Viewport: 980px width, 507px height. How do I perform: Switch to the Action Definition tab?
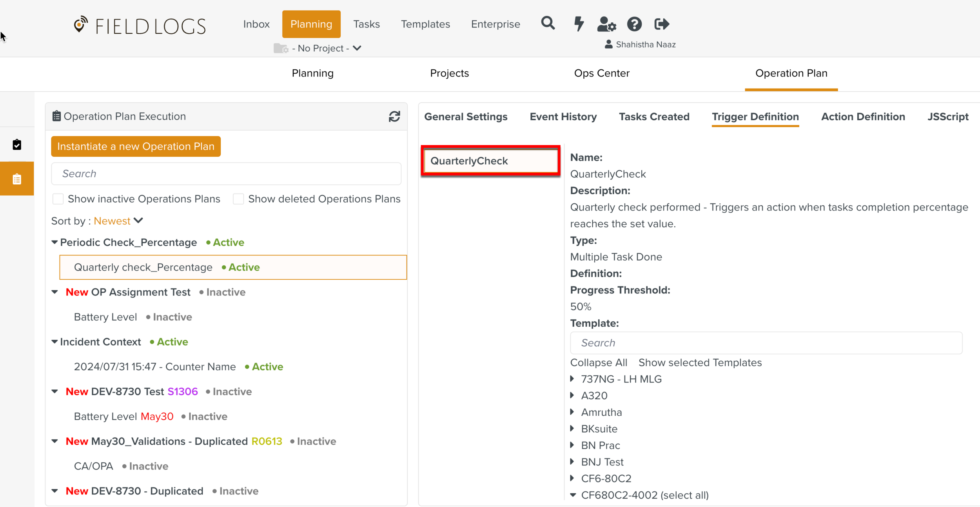[863, 117]
